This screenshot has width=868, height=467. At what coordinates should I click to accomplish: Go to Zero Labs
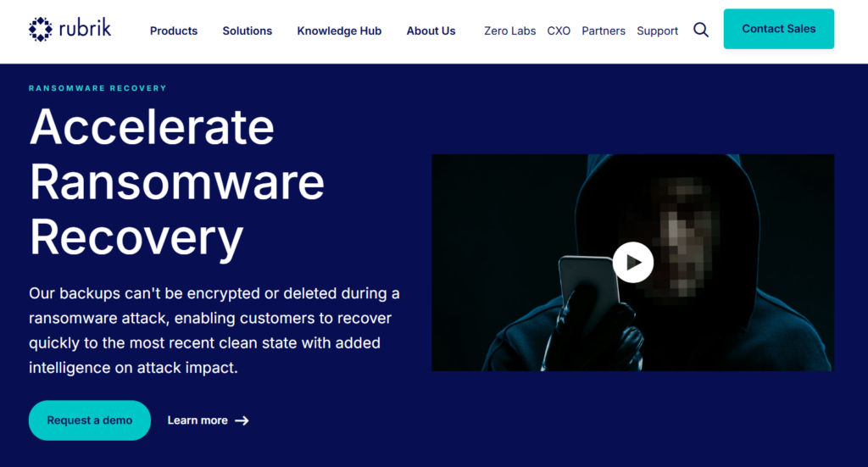pos(509,31)
